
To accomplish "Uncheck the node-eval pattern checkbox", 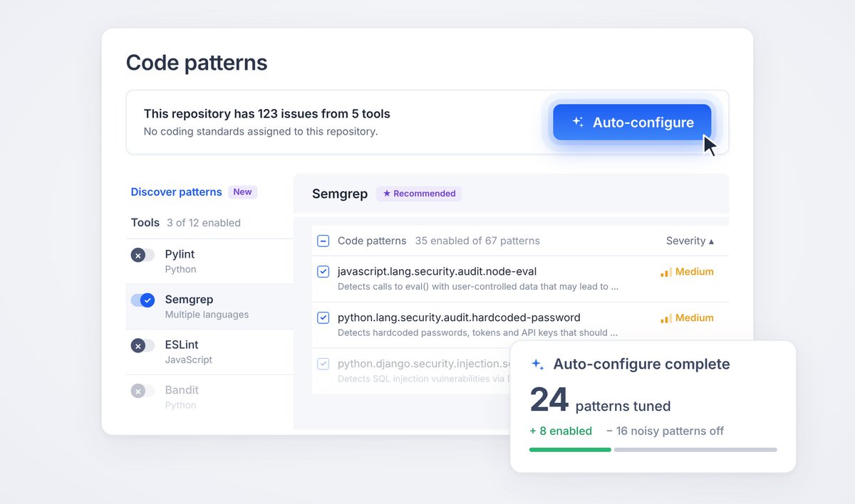I will (323, 271).
